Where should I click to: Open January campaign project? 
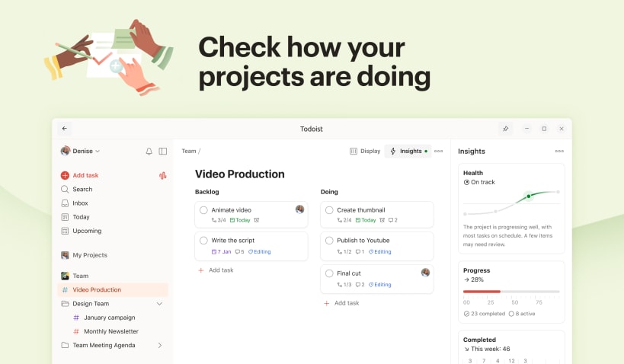(x=110, y=318)
